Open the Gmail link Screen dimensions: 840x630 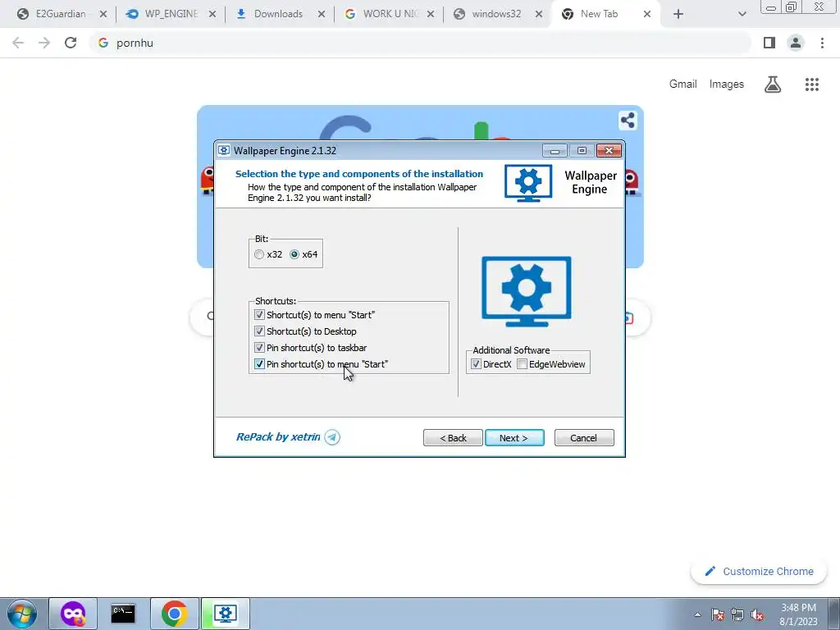coord(683,84)
